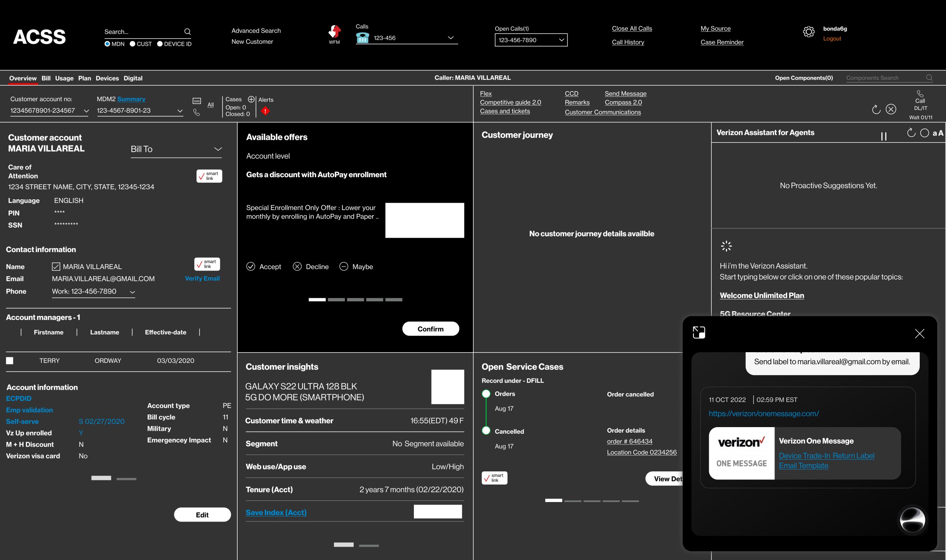Click the SMS message icon
The height and width of the screenshot is (560, 946).
[x=197, y=101]
